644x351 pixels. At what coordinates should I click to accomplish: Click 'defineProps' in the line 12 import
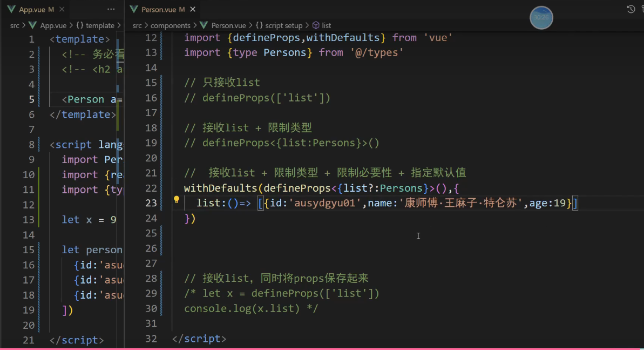(x=267, y=38)
